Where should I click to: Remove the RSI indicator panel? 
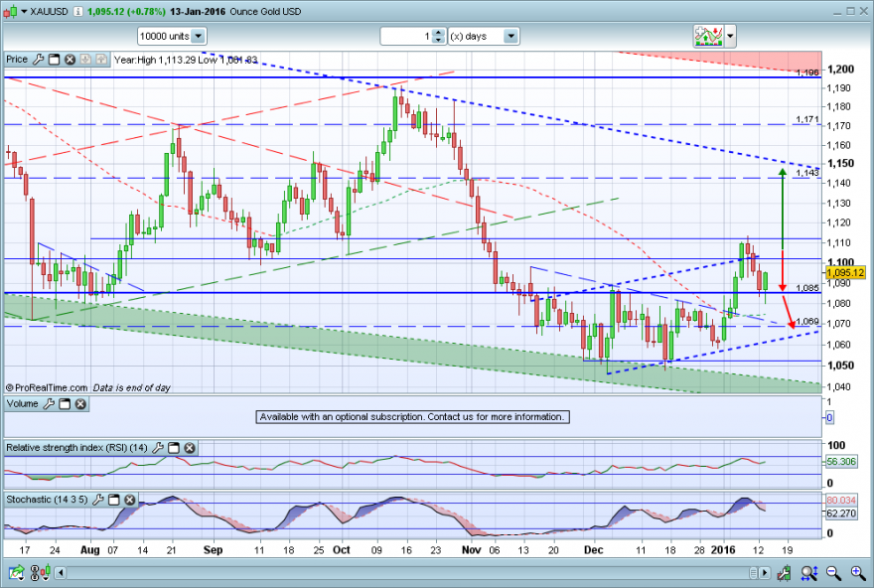click(190, 448)
